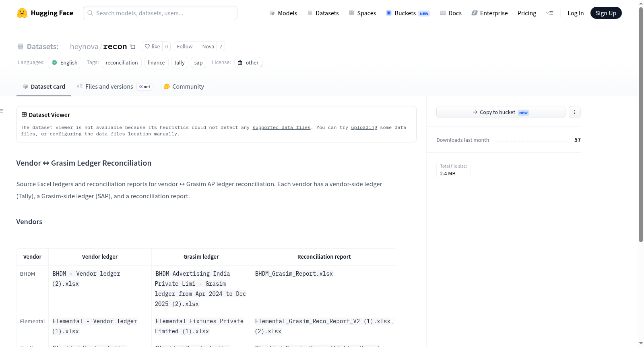Click the globe icon on English tag

click(x=54, y=62)
